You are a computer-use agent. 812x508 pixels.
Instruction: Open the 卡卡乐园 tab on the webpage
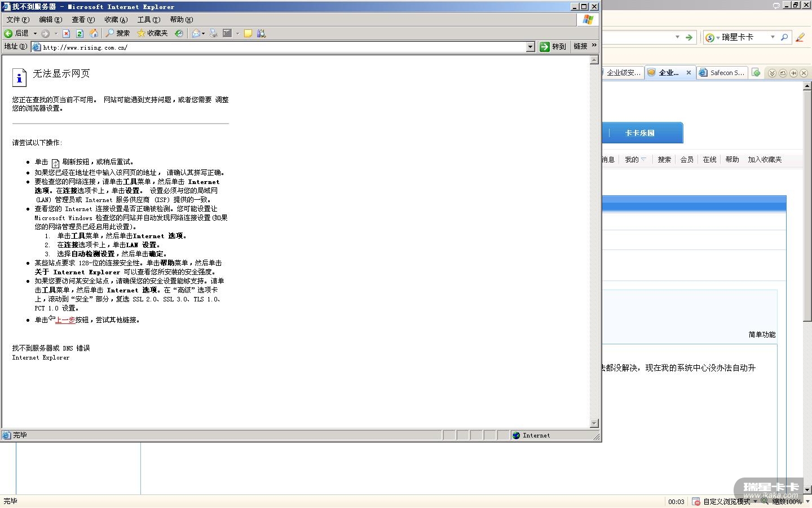click(x=639, y=133)
